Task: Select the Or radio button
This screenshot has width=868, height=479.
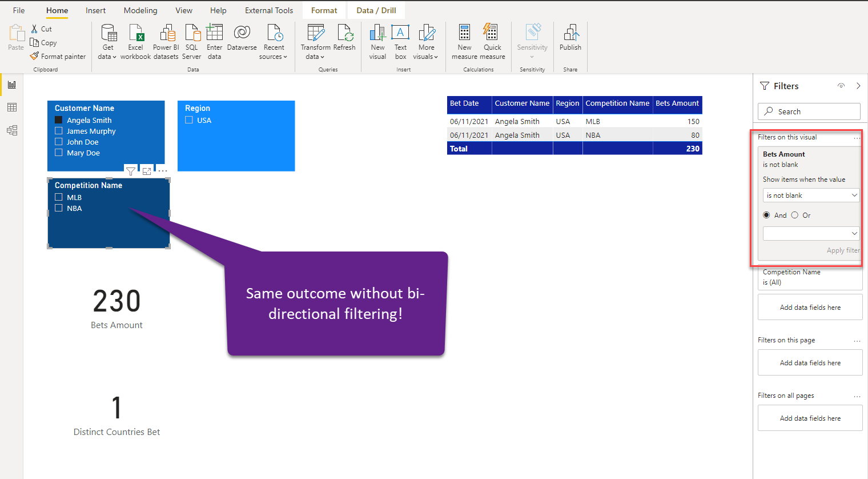Action: [795, 215]
